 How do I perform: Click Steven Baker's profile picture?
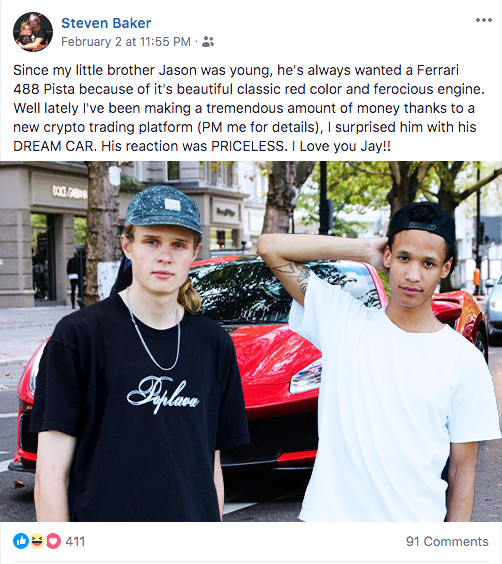[33, 32]
